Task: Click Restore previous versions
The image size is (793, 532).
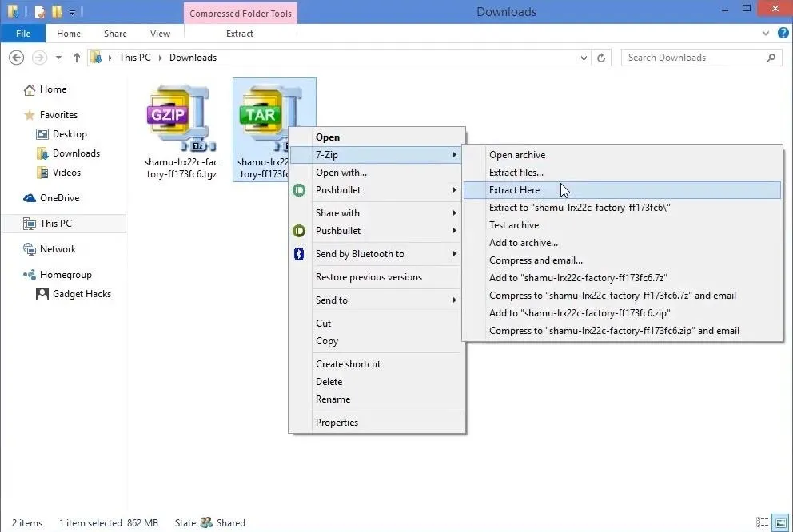Action: (x=377, y=277)
